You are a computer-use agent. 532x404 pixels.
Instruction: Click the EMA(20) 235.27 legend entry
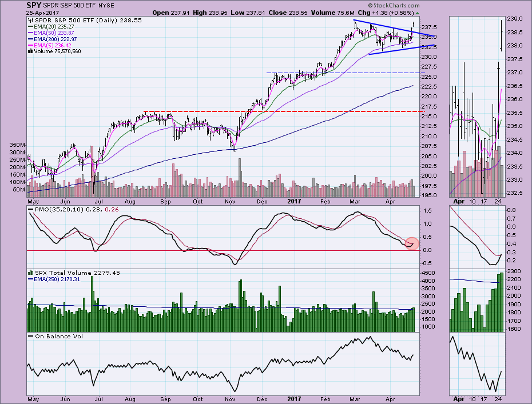click(x=51, y=26)
